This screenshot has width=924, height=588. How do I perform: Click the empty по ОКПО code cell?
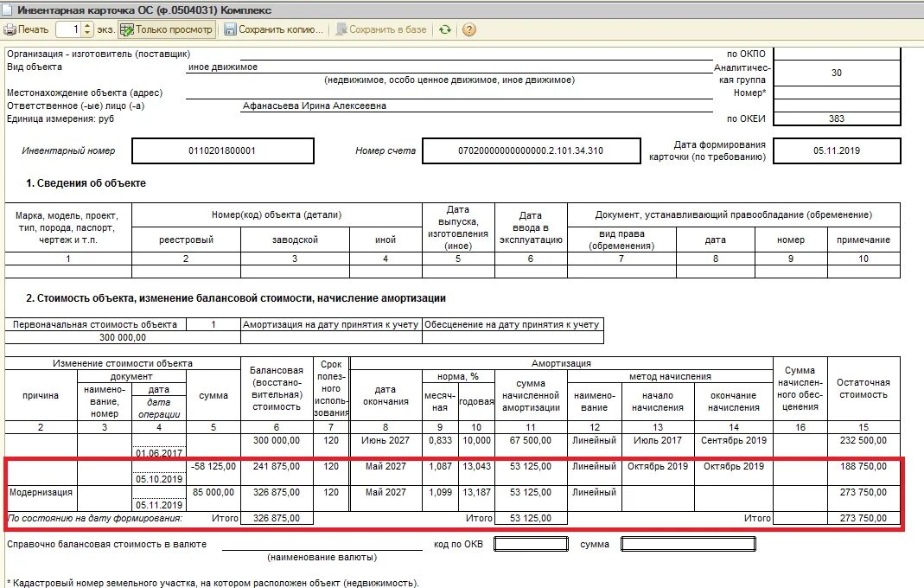coord(837,54)
